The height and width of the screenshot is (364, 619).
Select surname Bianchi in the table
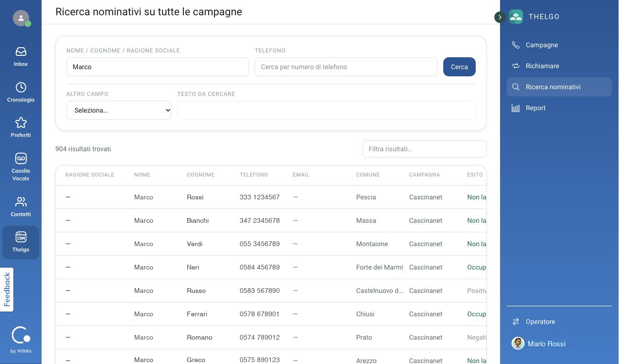tap(198, 220)
